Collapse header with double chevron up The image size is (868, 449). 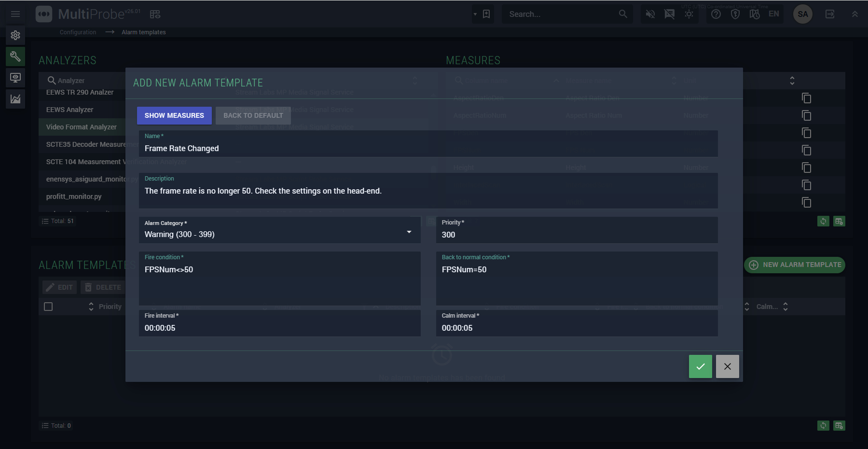[x=854, y=14]
